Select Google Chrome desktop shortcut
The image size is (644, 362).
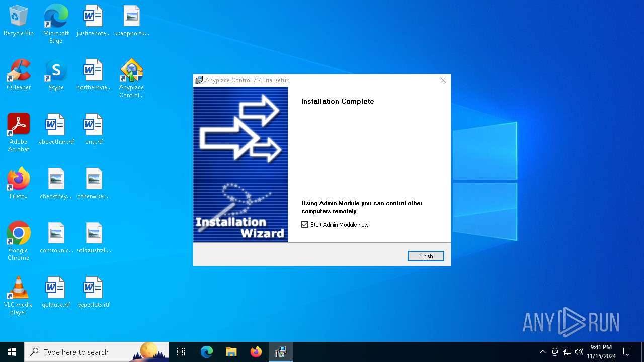pos(19,241)
